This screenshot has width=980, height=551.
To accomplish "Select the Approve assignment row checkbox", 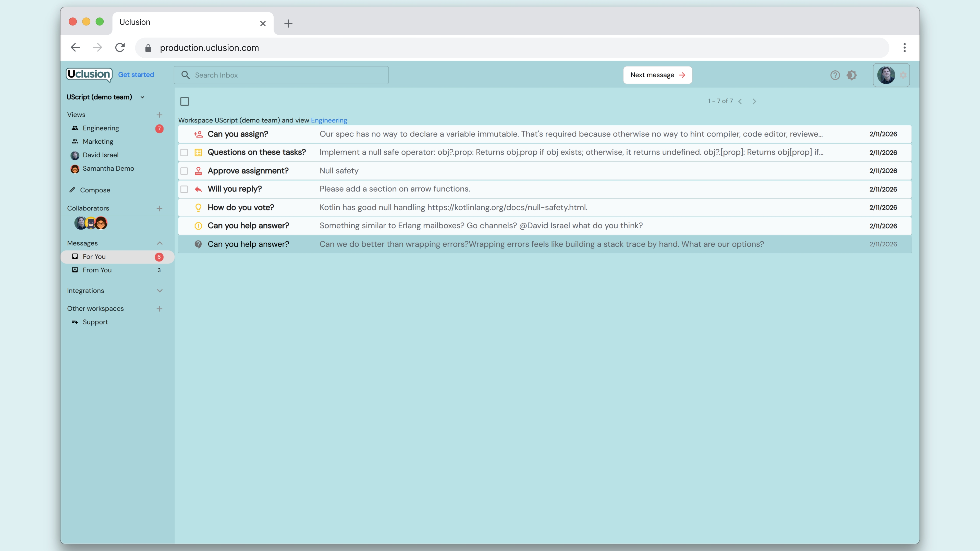I will pyautogui.click(x=184, y=171).
